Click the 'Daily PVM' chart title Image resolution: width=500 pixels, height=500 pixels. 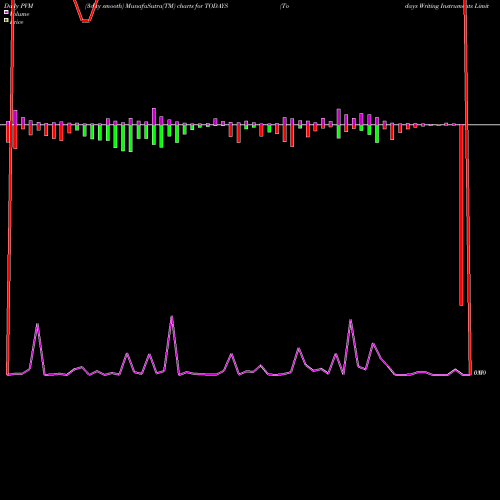click(x=19, y=6)
